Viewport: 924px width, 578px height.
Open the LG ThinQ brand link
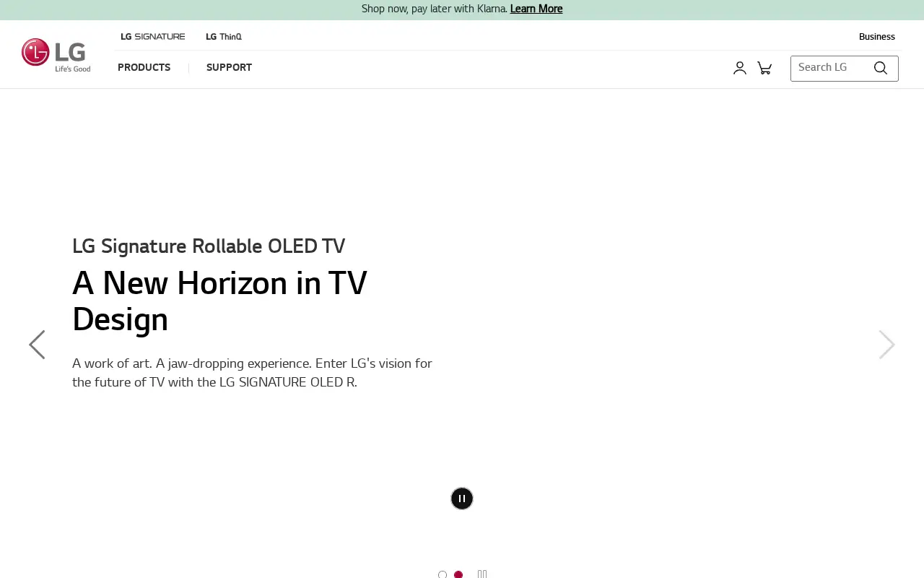[x=224, y=36]
